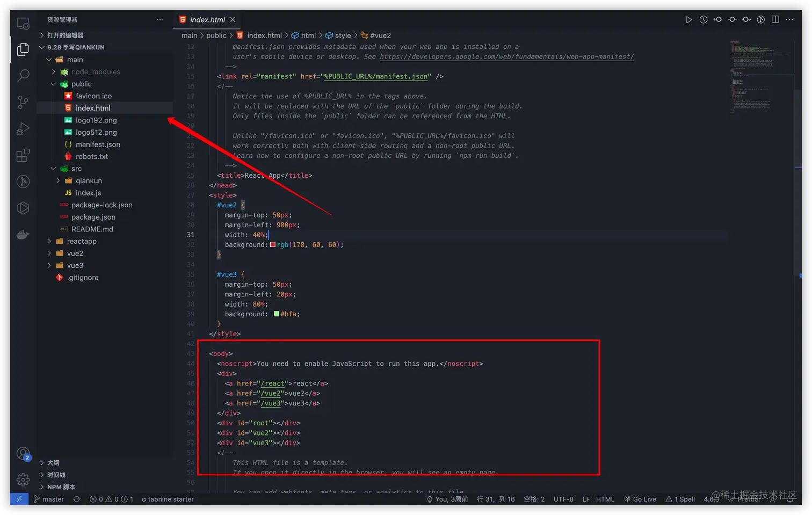Screen dimensions: 812x515
Task: Click the circular git-branch icon in the editor toolbar
Action: 761,20
